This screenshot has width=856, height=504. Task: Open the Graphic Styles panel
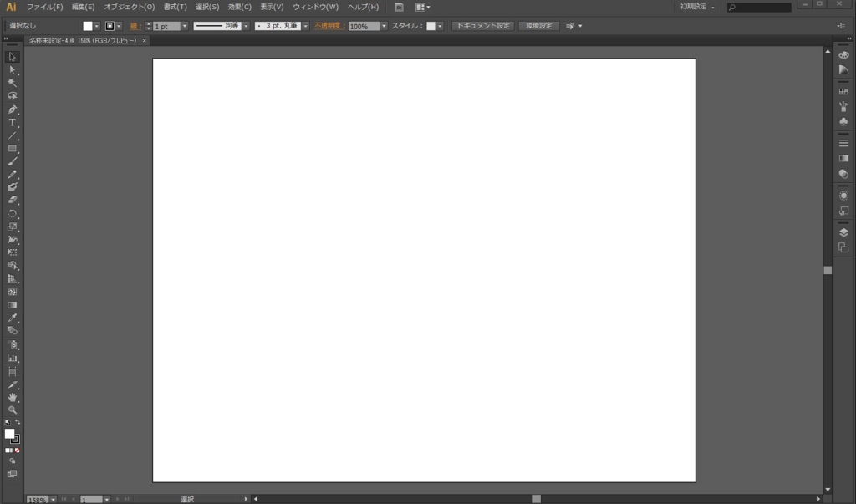[x=843, y=211]
